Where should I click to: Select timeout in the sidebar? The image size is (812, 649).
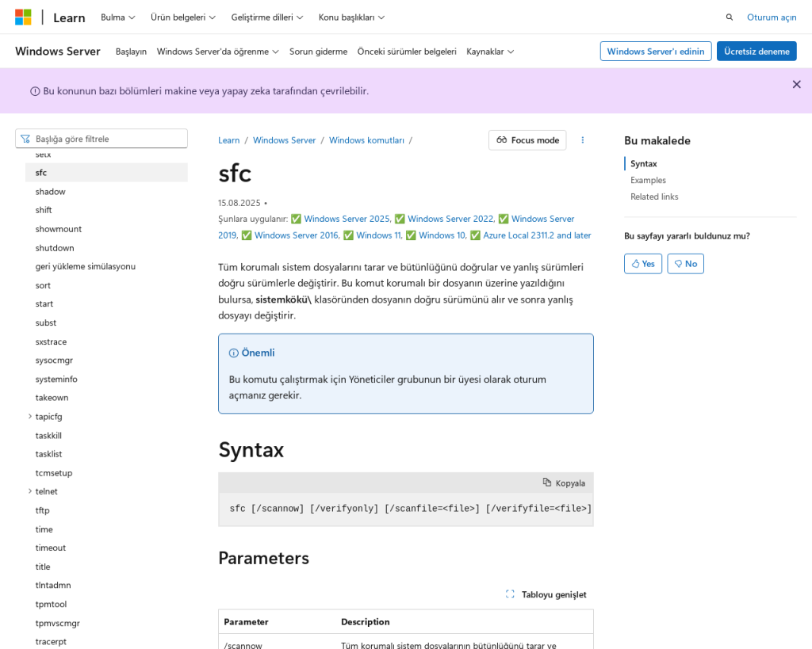(x=50, y=548)
